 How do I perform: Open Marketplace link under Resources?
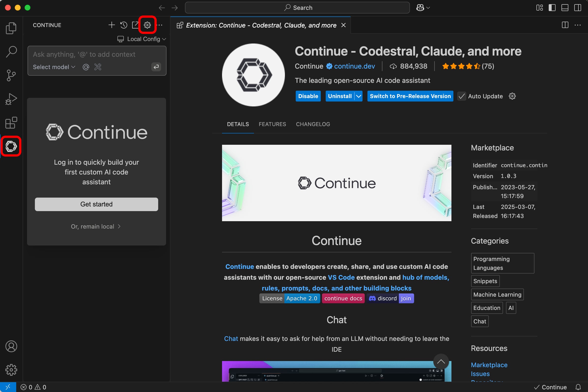(489, 365)
